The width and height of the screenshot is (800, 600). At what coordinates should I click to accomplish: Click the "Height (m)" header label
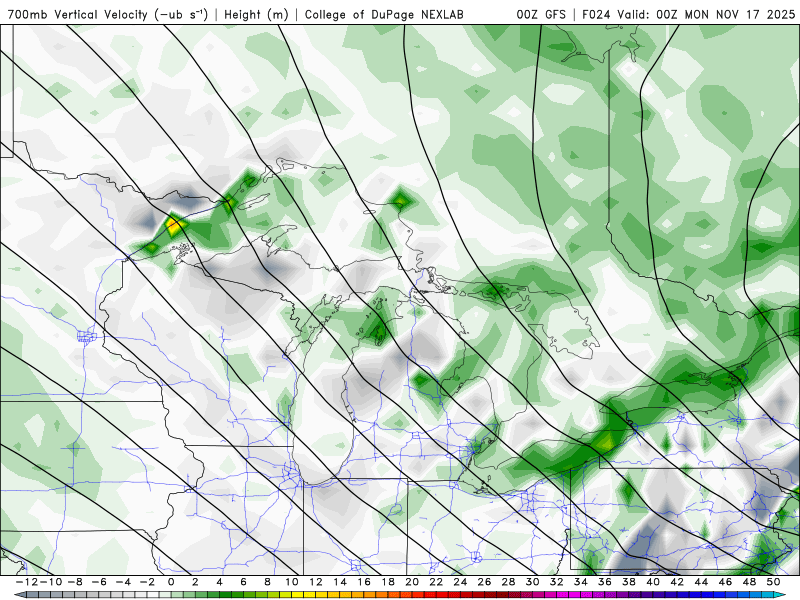256,14
